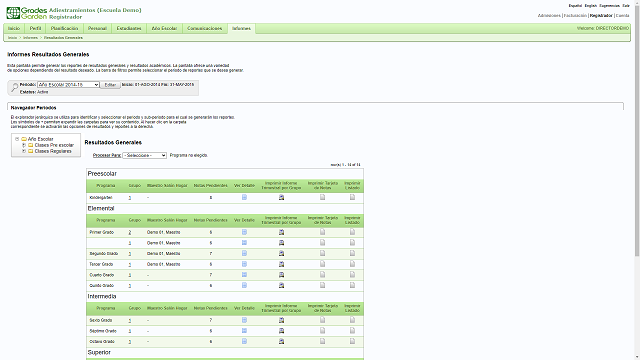Image resolution: width=640 pixels, height=360 pixels.
Task: Print quarterly group report for Cuarto Grado
Action: click(281, 275)
